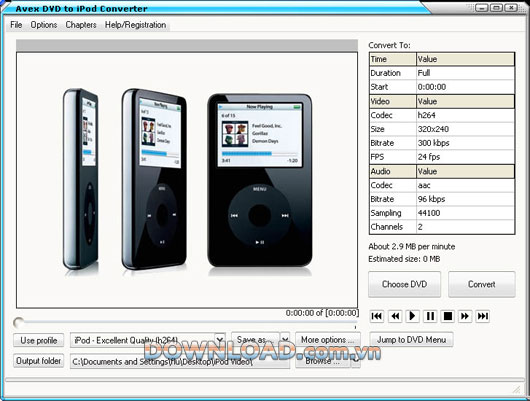Image resolution: width=530 pixels, height=401 pixels.
Task: Click the output folder path field
Action: pos(180,361)
